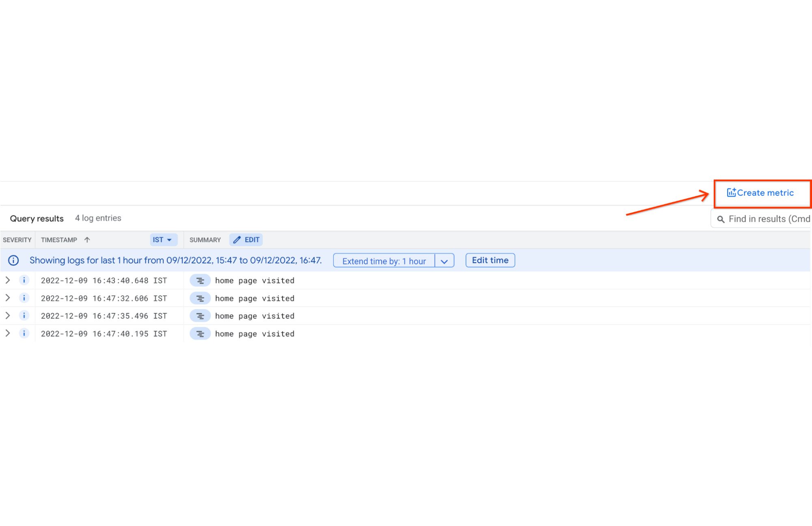
Task: Click the summary chip icon of 16:43:40.648 entry
Action: 200,281
